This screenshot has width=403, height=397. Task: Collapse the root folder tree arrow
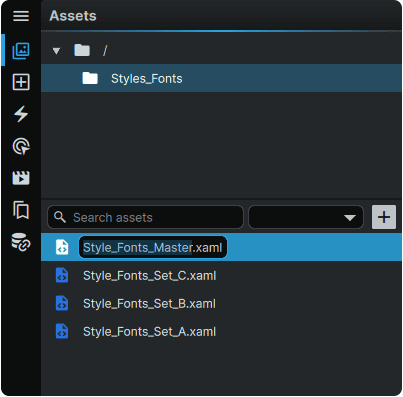pos(56,51)
